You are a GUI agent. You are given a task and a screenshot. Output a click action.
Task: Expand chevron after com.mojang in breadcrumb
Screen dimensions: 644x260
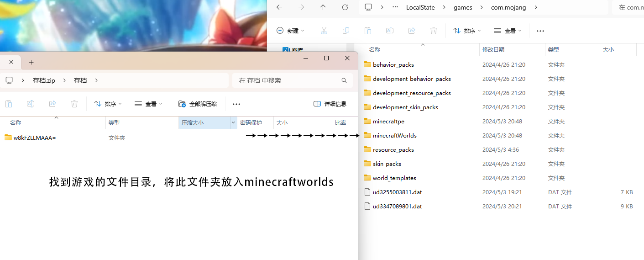(x=536, y=7)
